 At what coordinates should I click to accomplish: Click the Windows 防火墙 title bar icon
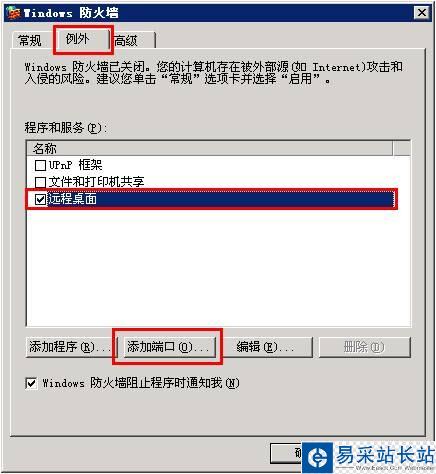pos(14,13)
